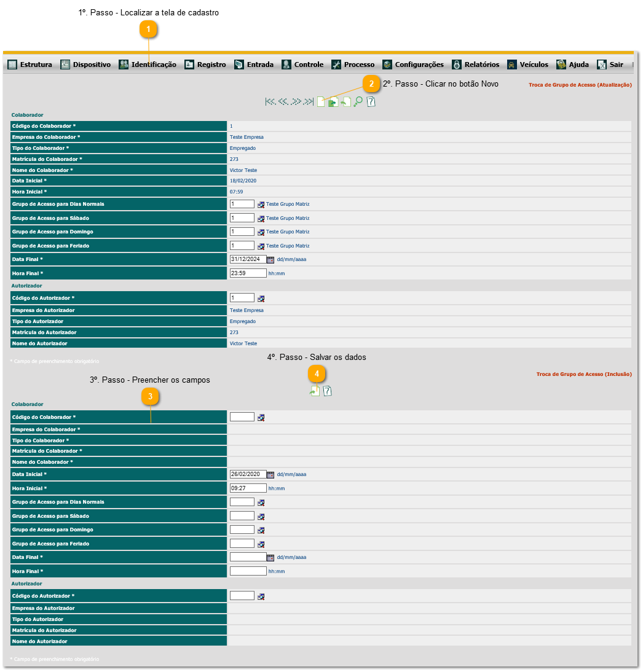Click the Hora Inicial field showing 09:27
This screenshot has width=643, height=672.
pos(248,488)
